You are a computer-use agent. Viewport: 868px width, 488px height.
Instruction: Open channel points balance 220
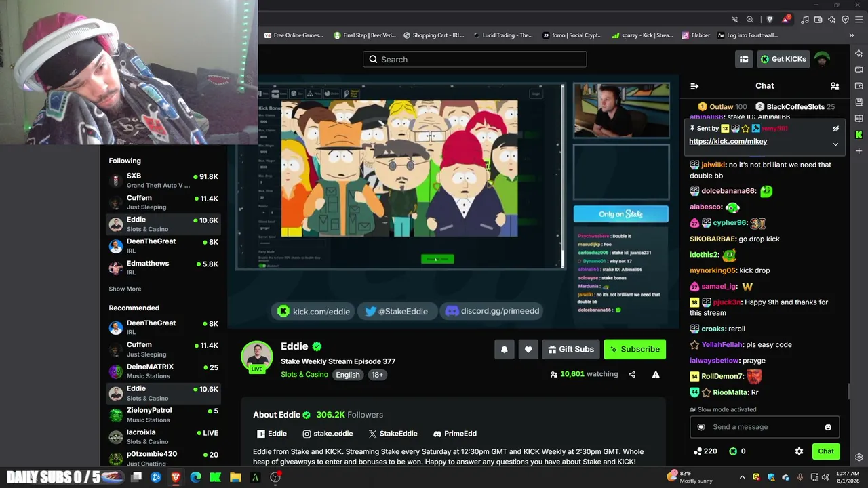pos(705,451)
